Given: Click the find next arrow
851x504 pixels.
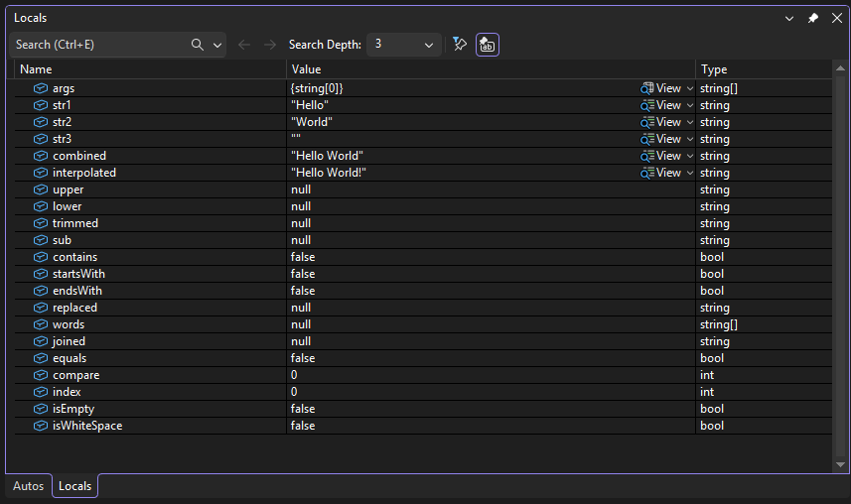Looking at the screenshot, I should coord(270,45).
